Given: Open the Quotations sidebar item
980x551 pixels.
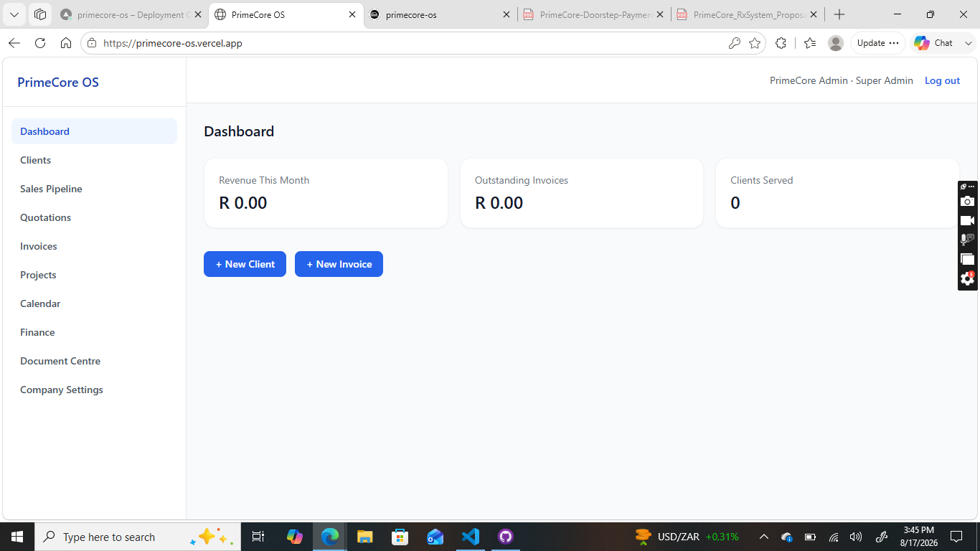Looking at the screenshot, I should 94,217.
